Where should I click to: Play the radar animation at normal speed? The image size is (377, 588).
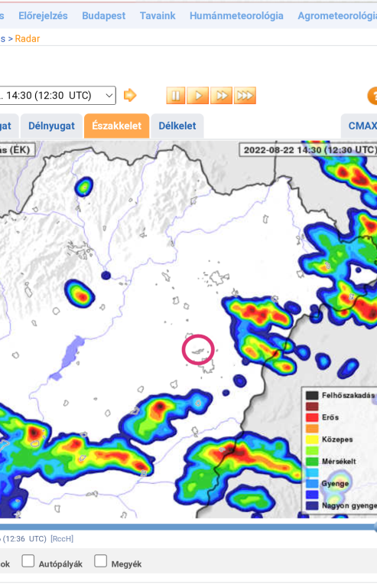pos(198,96)
